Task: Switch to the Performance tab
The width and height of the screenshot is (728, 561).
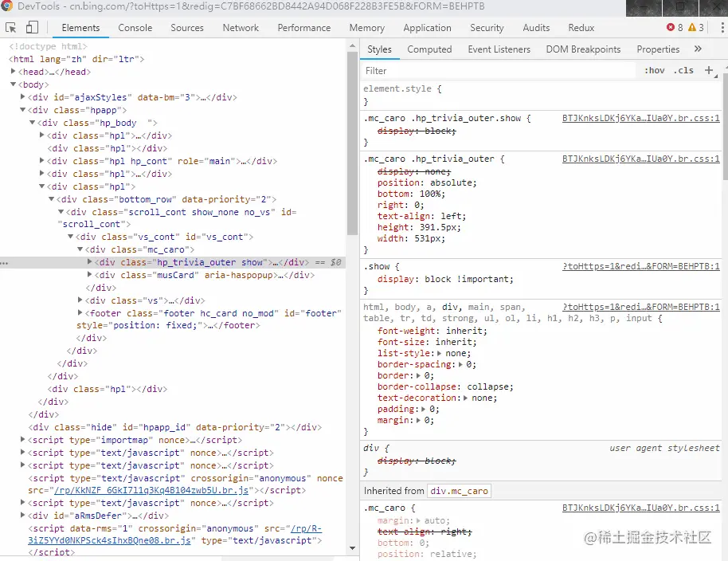Action: coord(304,28)
